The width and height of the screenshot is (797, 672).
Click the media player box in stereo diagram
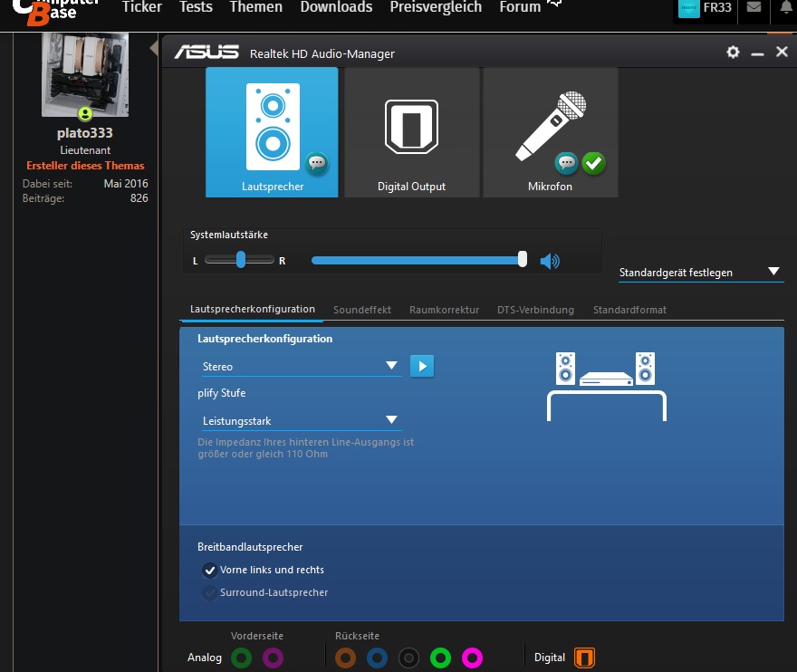point(606,379)
